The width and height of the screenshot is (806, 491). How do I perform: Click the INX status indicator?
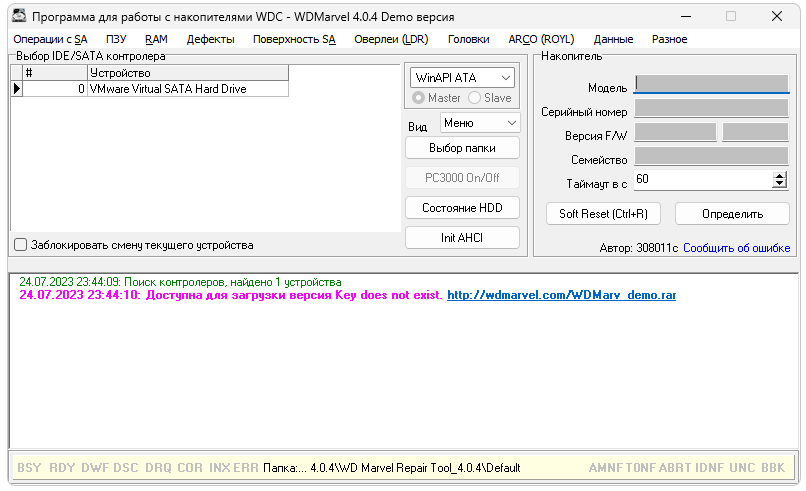coord(219,468)
